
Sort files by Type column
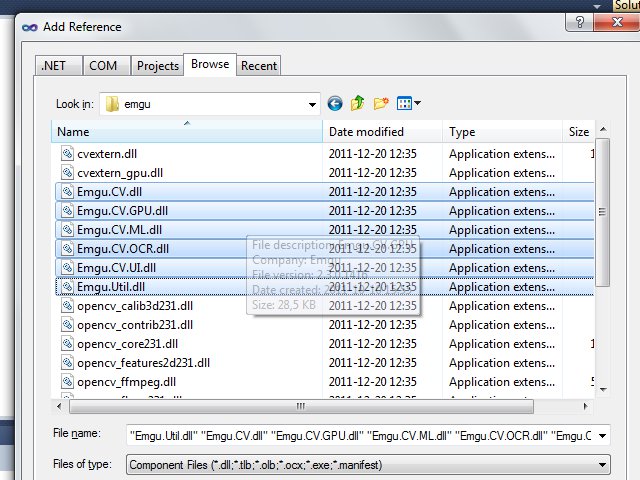[502, 132]
